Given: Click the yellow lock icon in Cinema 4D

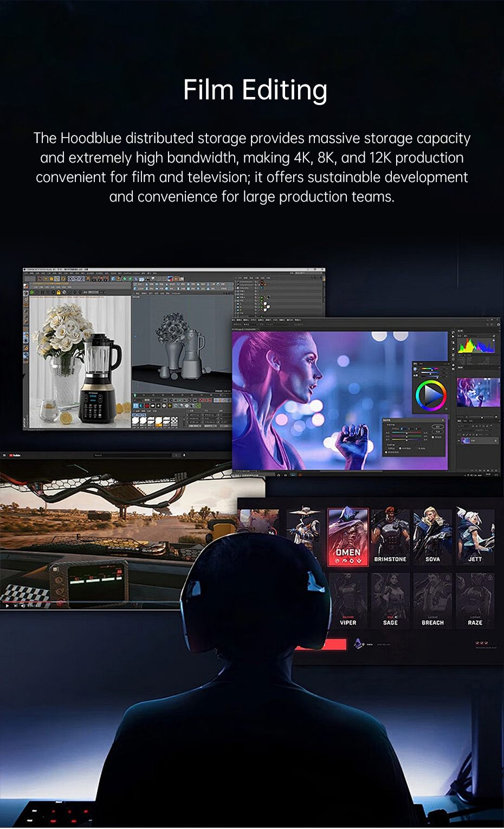Looking at the screenshot, I should 58,292.
